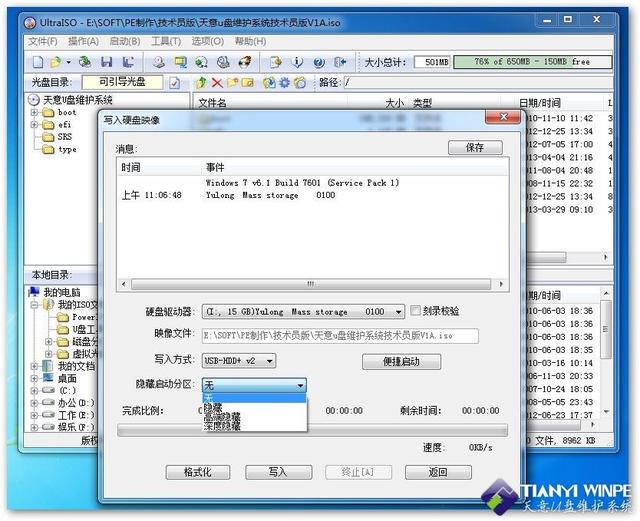Click the Make CD image icon
This screenshot has height=521, width=640.
[x=159, y=62]
